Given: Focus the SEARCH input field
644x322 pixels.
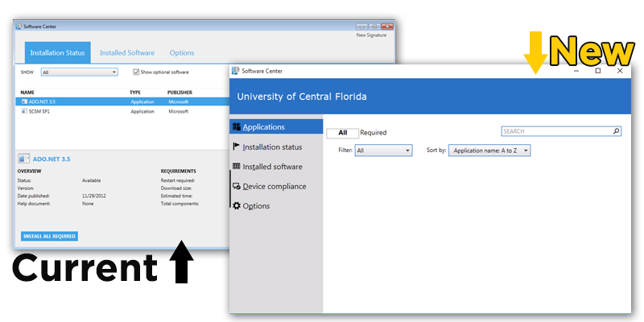Looking at the screenshot, I should coord(561,131).
